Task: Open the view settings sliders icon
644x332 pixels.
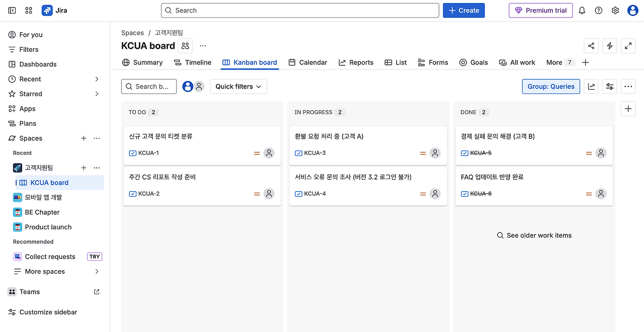Action: pyautogui.click(x=610, y=87)
